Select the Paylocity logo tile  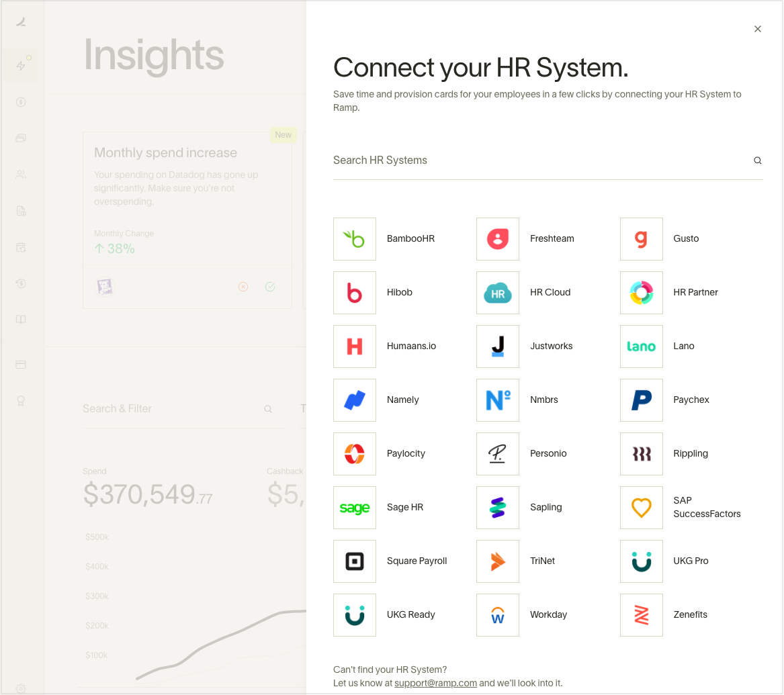pyautogui.click(x=355, y=454)
